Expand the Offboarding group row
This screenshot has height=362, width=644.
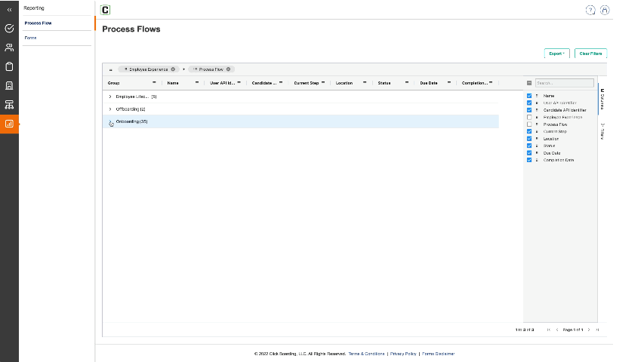(x=110, y=109)
